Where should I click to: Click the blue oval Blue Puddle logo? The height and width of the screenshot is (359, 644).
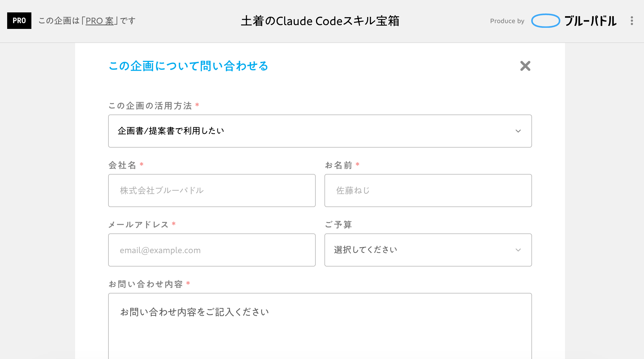pos(545,21)
